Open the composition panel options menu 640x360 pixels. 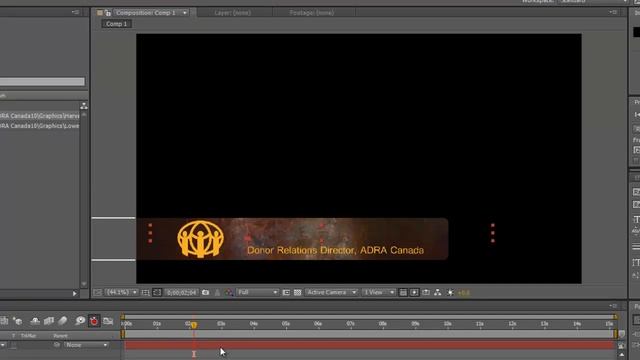click(x=613, y=12)
